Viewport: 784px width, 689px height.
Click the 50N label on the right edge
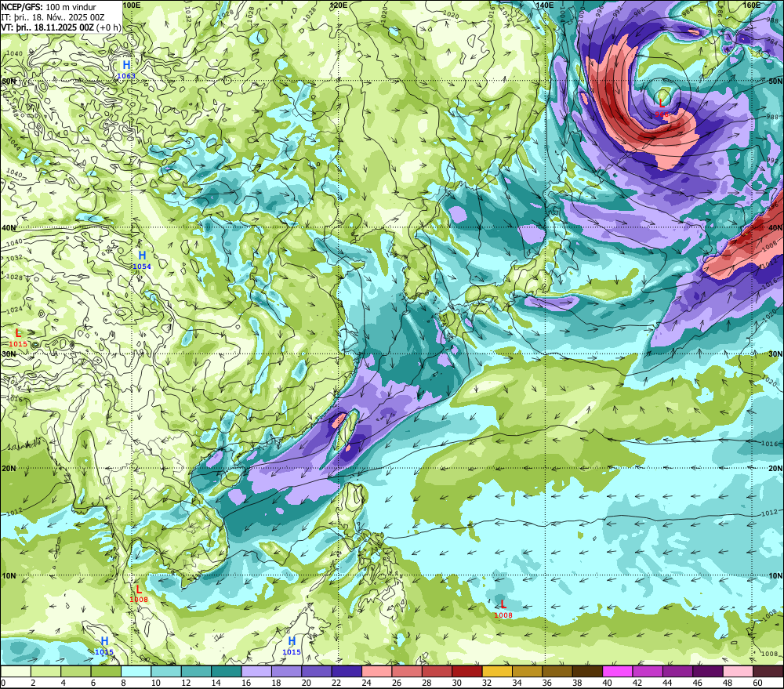(x=775, y=81)
